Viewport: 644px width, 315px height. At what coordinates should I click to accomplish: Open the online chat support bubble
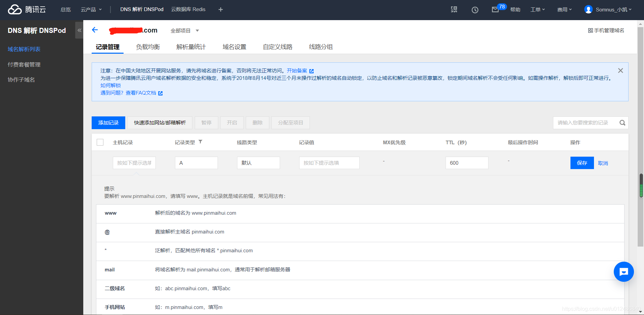point(624,272)
